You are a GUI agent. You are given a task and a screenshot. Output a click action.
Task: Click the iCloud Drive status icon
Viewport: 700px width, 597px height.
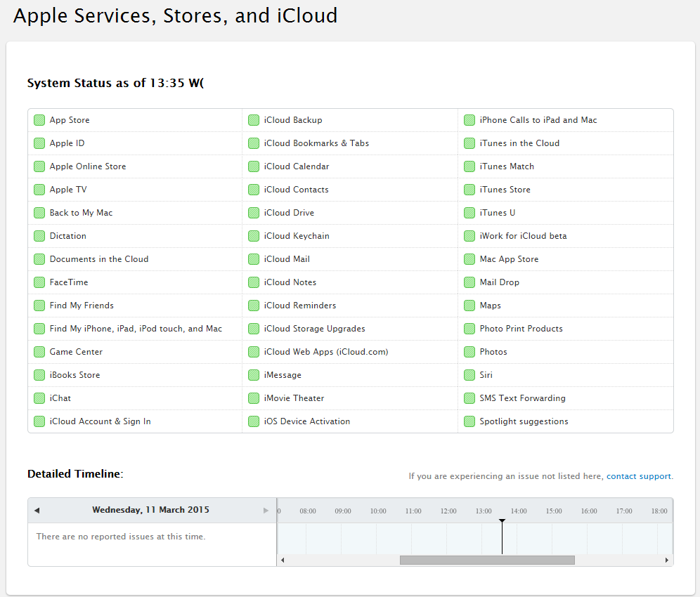[x=254, y=213]
